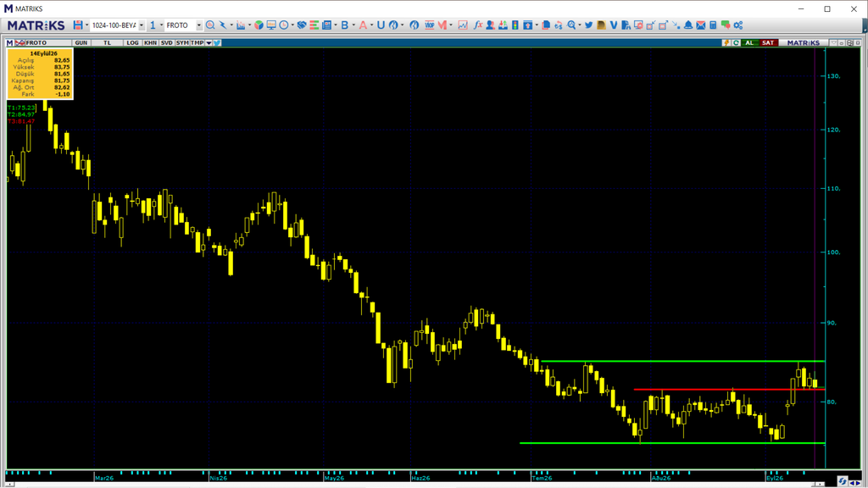The height and width of the screenshot is (488, 868).
Task: Click the horizontal scrollbar right arrow
Action: [x=818, y=485]
